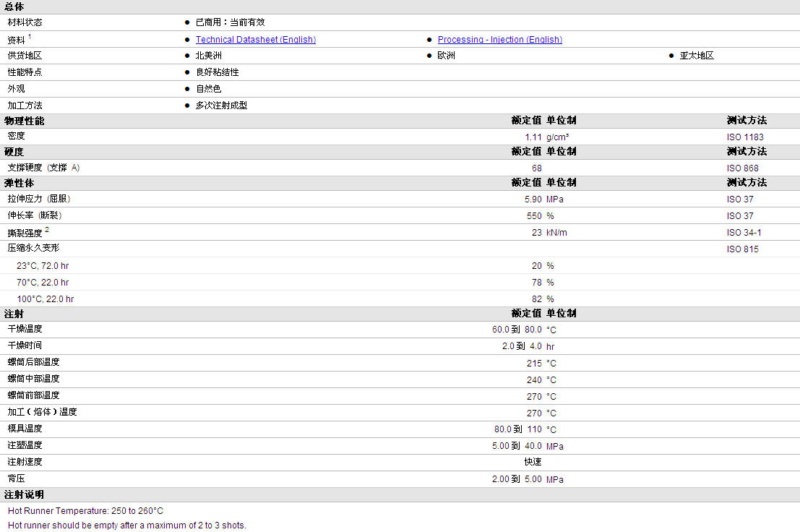Click the 加工（熔体）温度 row label
This screenshot has height=532, width=800.
coord(43,412)
